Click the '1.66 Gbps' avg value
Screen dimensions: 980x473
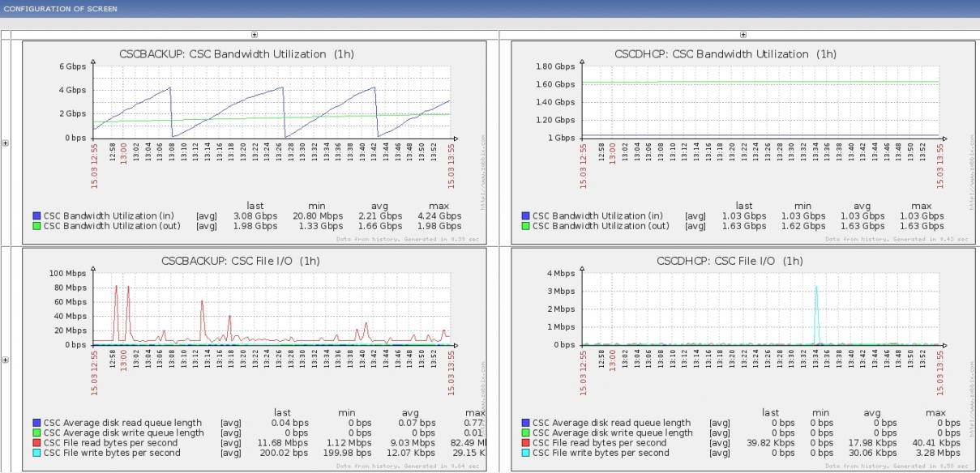click(x=380, y=226)
